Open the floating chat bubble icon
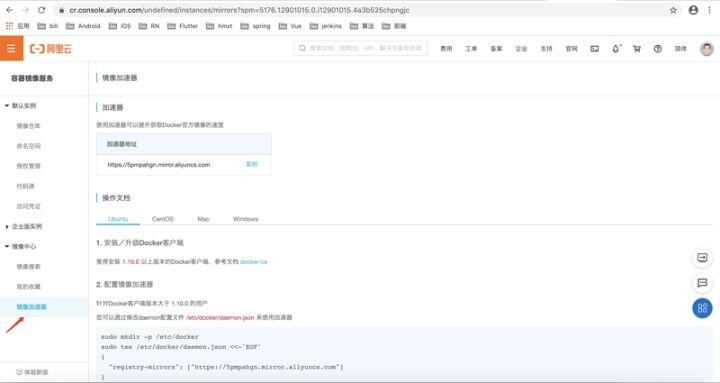720x383 pixels. click(702, 283)
